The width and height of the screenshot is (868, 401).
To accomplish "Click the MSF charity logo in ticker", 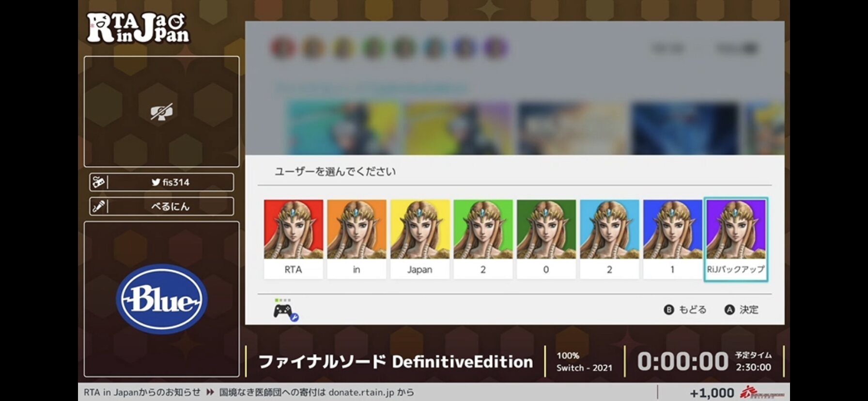I will [762, 392].
